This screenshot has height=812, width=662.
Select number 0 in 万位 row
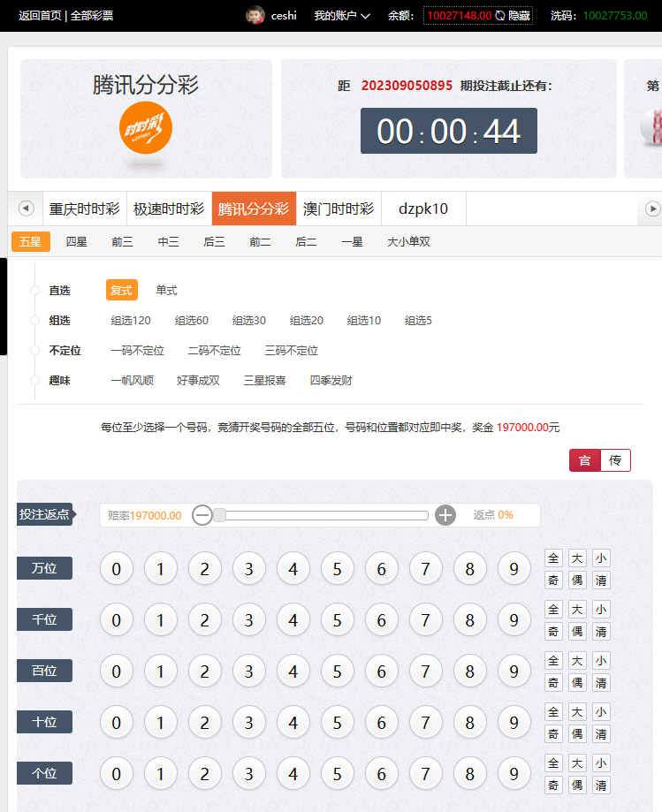(x=117, y=569)
